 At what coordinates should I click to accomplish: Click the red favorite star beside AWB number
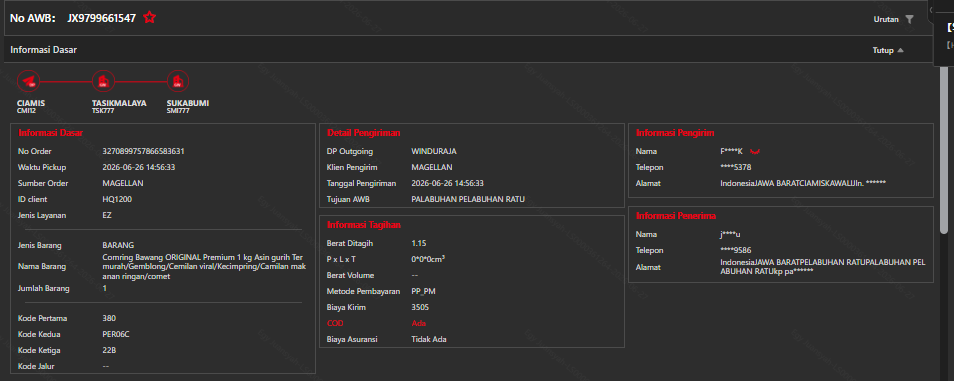coord(150,18)
